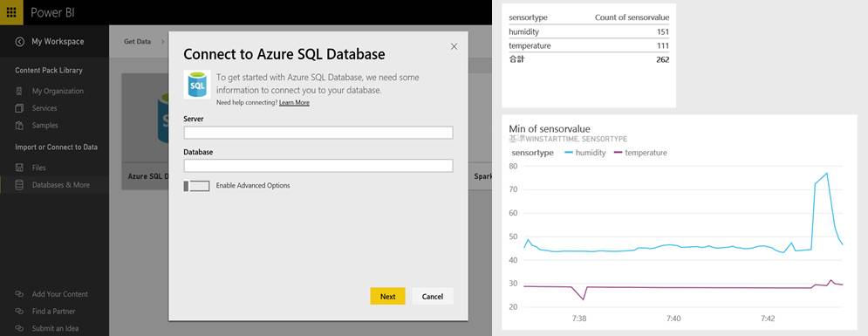Click the Azure SQL icon in dialog

coord(197,85)
